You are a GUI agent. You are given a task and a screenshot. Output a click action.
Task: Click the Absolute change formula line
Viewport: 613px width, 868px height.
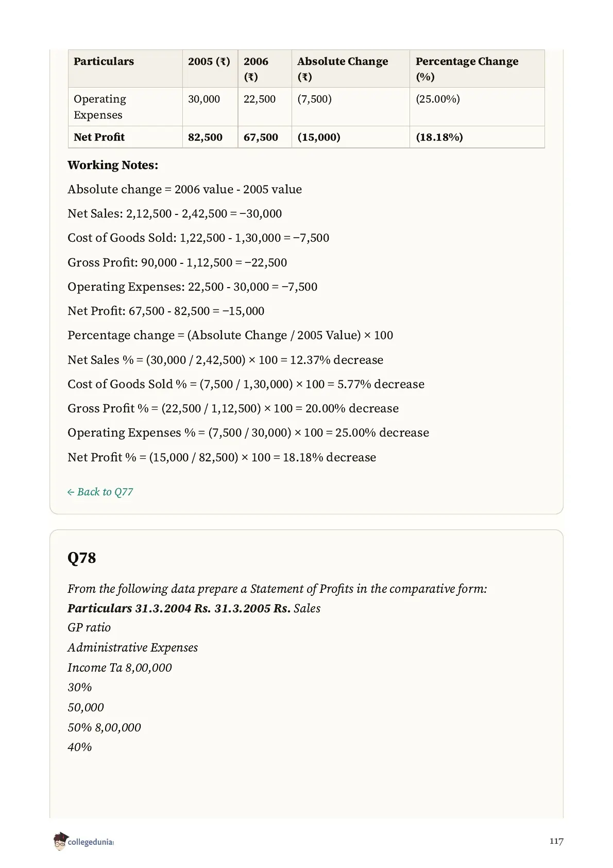coord(184,189)
